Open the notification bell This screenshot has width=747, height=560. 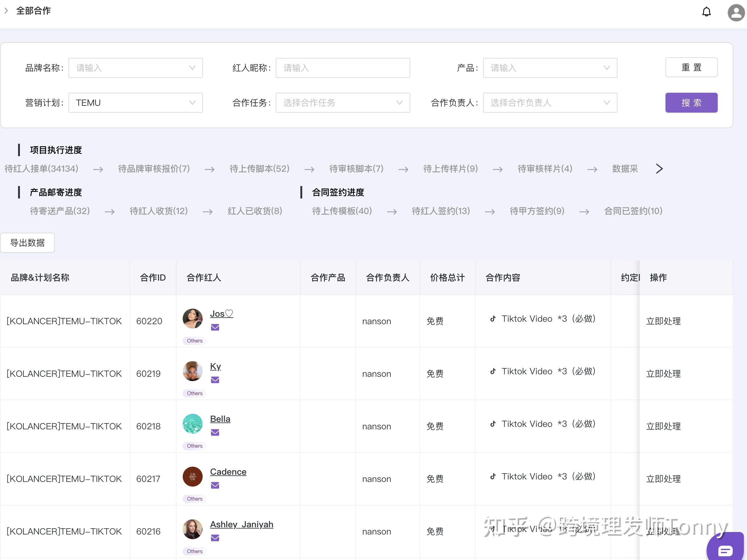[x=707, y=12]
